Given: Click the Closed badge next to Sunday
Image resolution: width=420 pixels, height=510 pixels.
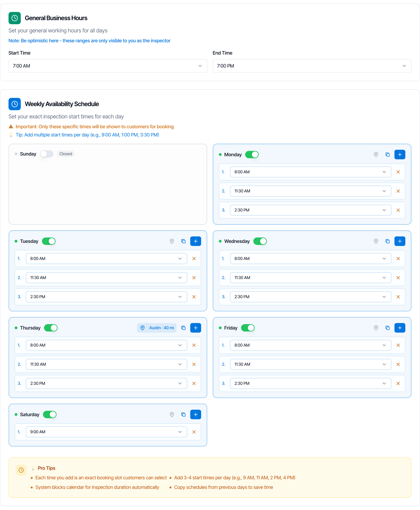Looking at the screenshot, I should tap(66, 154).
